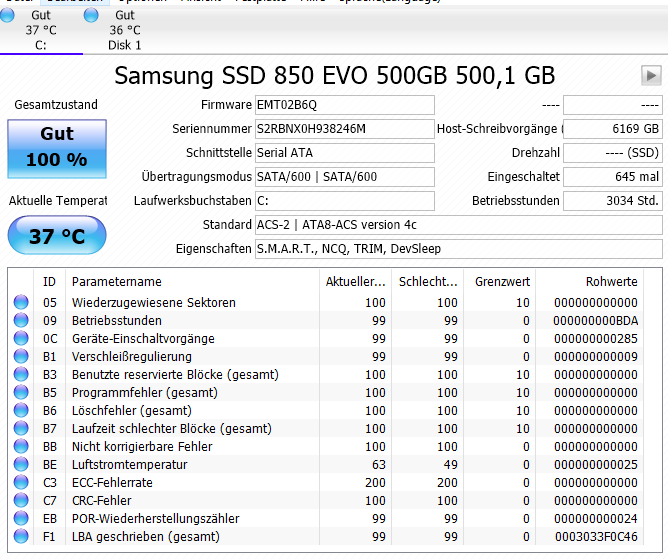Click raw value 000000000285

coord(596,339)
